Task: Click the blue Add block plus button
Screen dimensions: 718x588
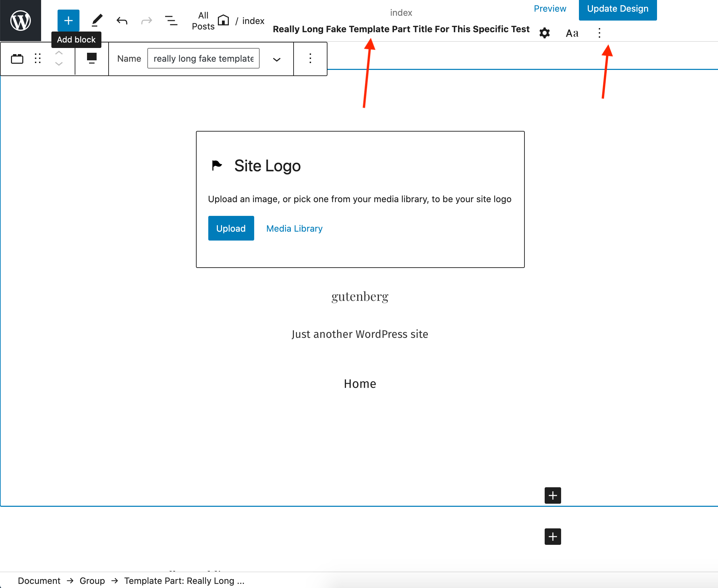Action: point(68,21)
